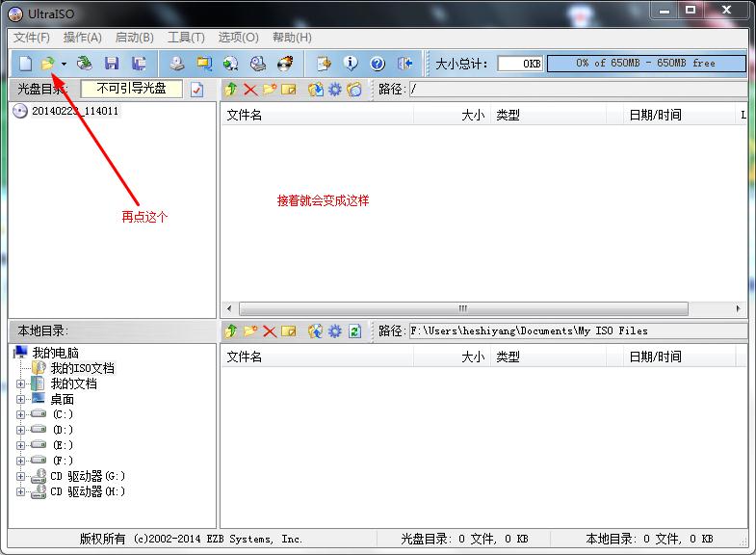Image resolution: width=756 pixels, height=555 pixels.
Task: Go up a level in the image pane
Action: [x=231, y=90]
